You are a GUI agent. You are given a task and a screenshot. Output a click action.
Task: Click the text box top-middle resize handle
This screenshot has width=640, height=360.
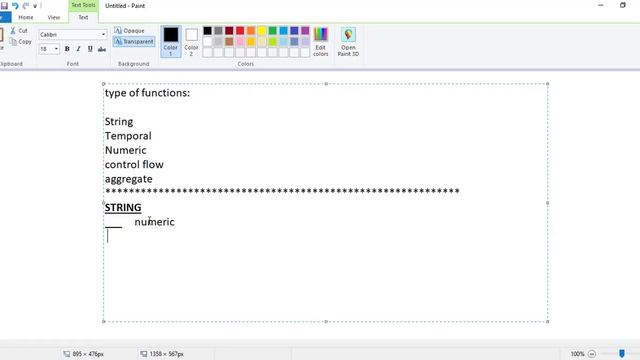326,84
